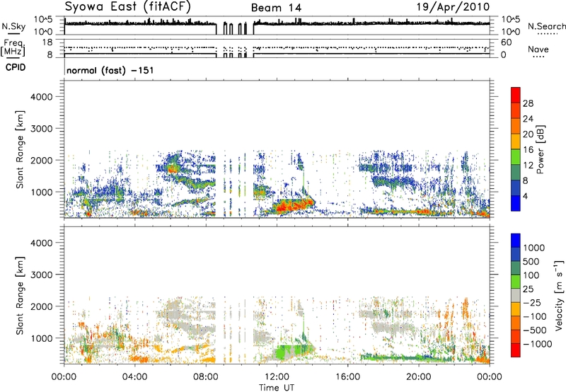Click the velocity panel's 'Slant Range [km]' label
Image resolution: width=566 pixels, height=392 pixels.
20,295
